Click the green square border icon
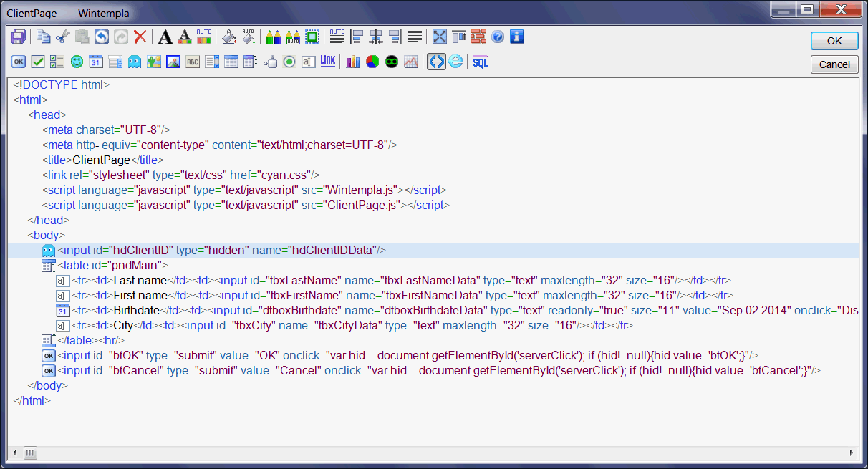Image resolution: width=868 pixels, height=469 pixels. 312,37
